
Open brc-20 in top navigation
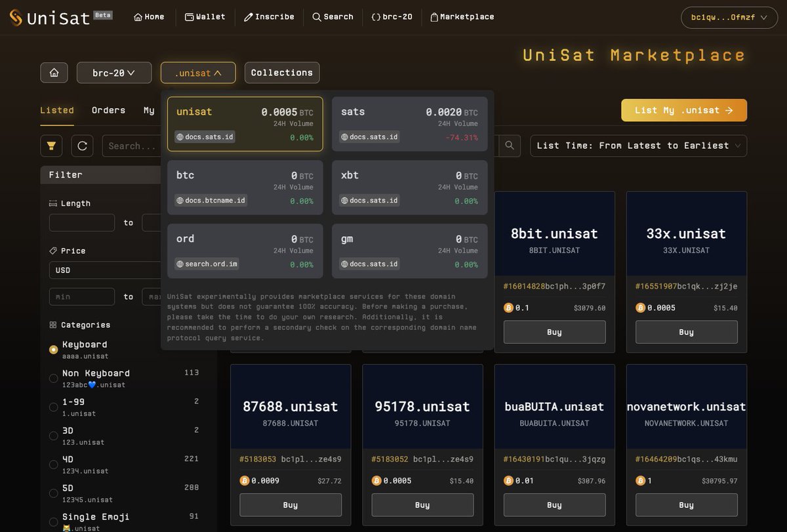coord(392,17)
